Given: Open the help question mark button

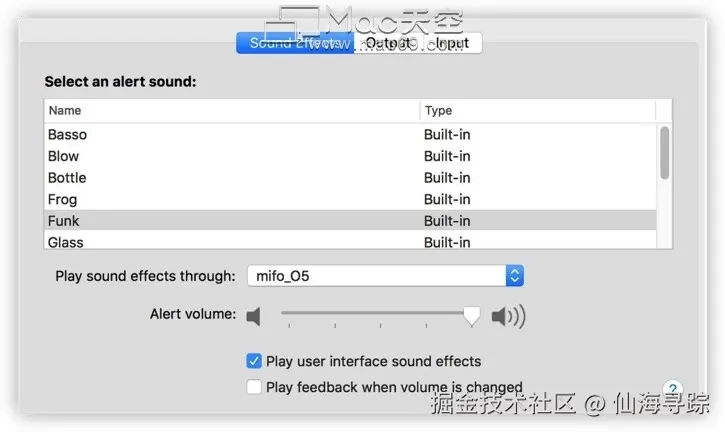Looking at the screenshot, I should (673, 388).
